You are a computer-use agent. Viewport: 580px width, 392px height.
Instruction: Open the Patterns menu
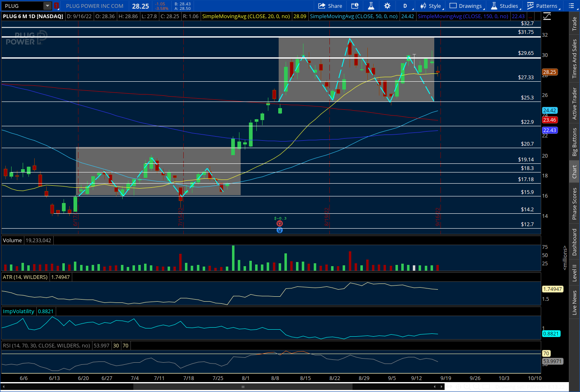[543, 6]
